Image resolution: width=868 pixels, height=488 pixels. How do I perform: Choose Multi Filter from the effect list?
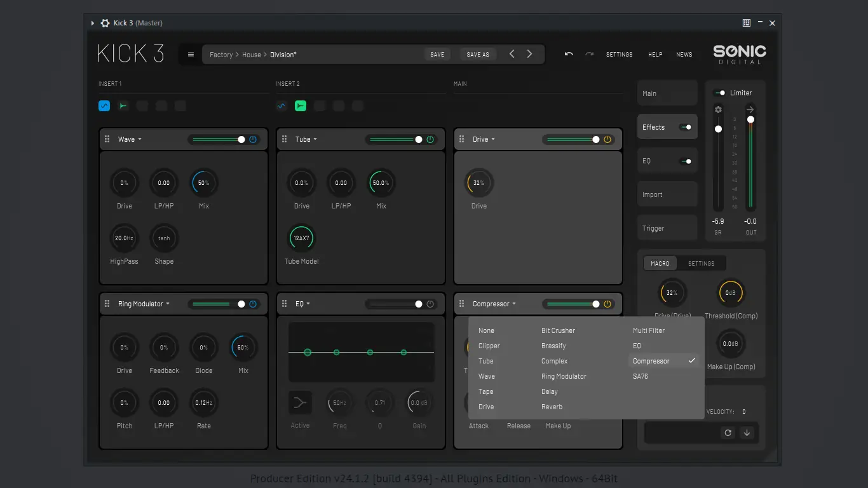click(649, 330)
